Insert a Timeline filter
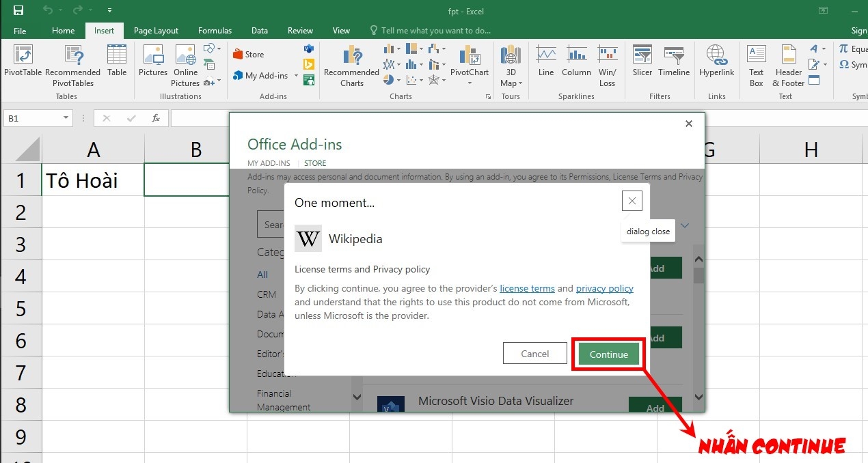 click(674, 61)
